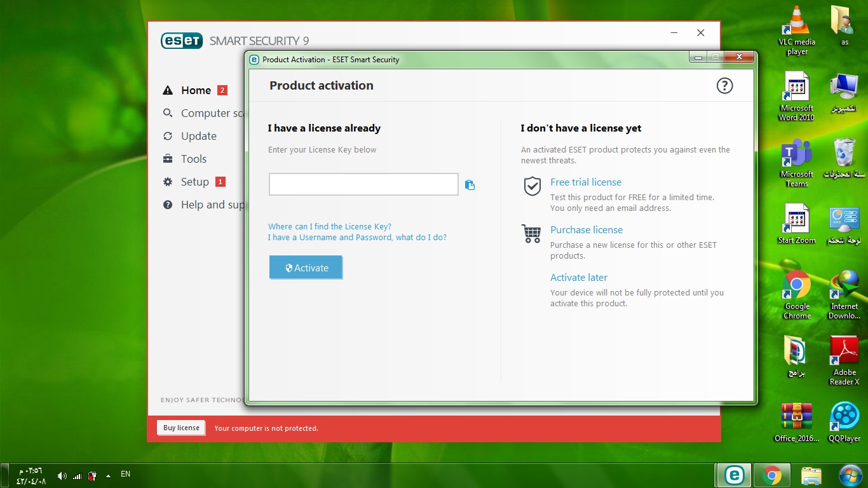868x488 pixels.
Task: Click the Home warning triangle icon
Action: (x=168, y=90)
